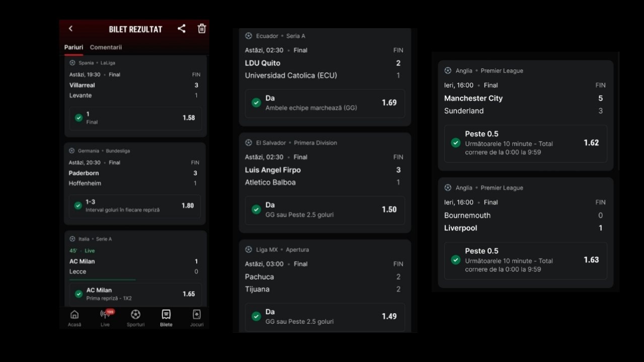
Task: Select the Manchester City team name
Action: tap(473, 98)
